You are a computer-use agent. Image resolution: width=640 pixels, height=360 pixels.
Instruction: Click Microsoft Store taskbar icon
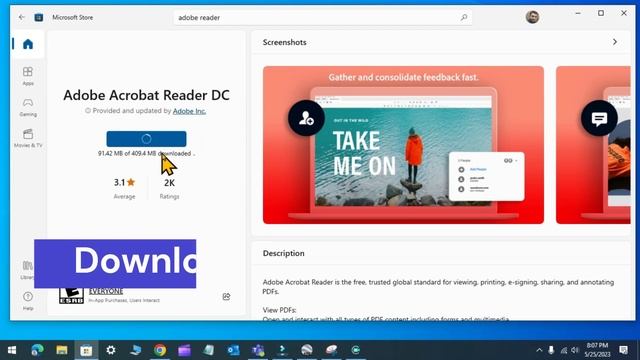pyautogui.click(x=86, y=350)
